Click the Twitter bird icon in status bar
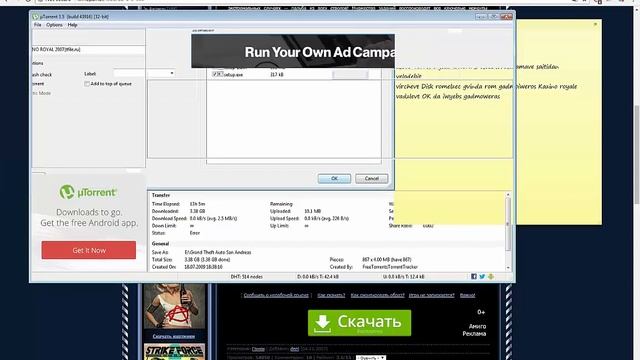Viewport: 640px width, 360px height. 482,277
